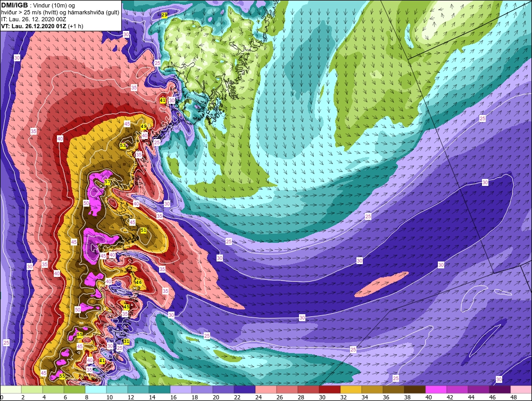This screenshot has height=401, width=532.
Task: Click the 34–36 m/s dark gold swatch
Action: point(372,389)
